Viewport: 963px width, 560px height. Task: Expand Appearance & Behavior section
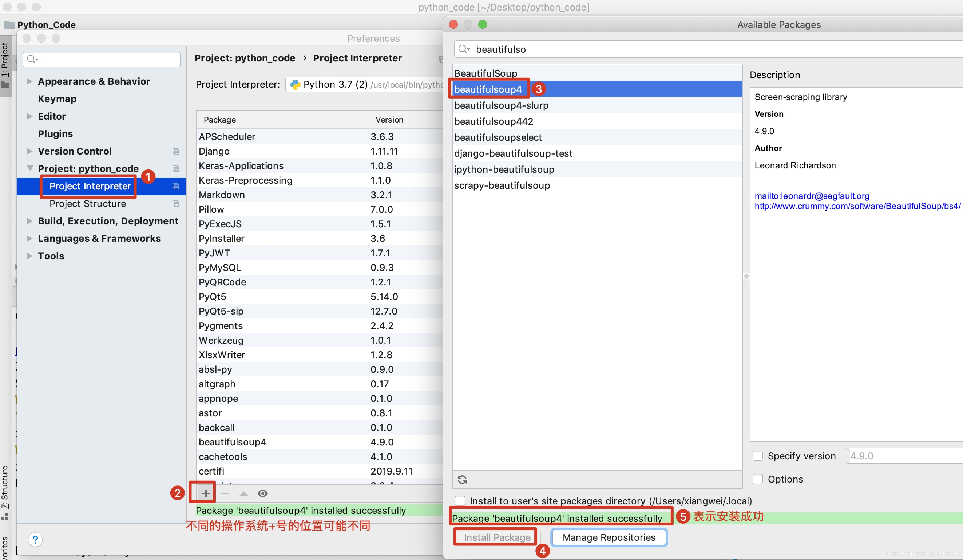pyautogui.click(x=29, y=81)
